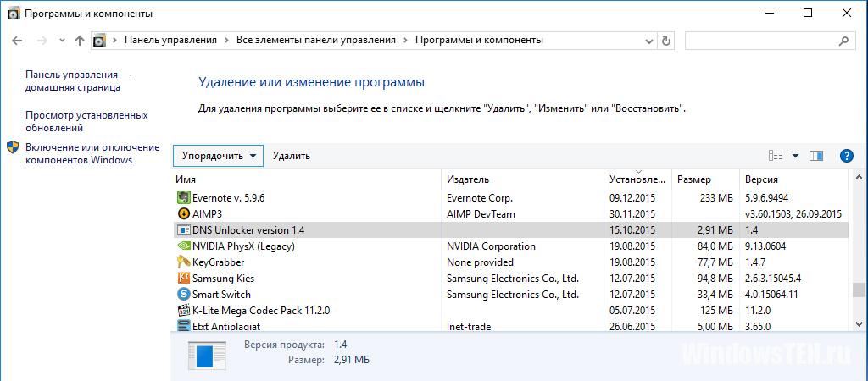The width and height of the screenshot is (868, 381).
Task: Select the KeyGrabber key icon
Action: point(183,262)
